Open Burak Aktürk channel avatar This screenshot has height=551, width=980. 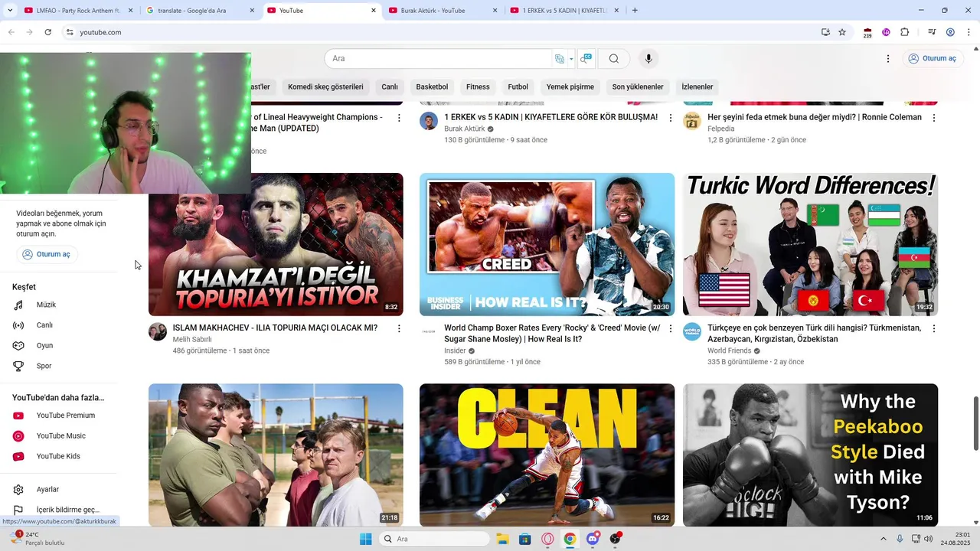429,121
